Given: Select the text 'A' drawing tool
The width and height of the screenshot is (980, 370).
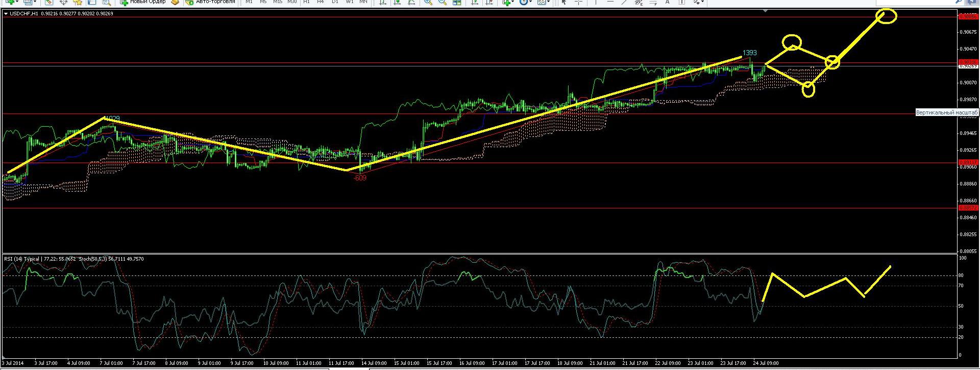Looking at the screenshot, I should click(667, 2).
